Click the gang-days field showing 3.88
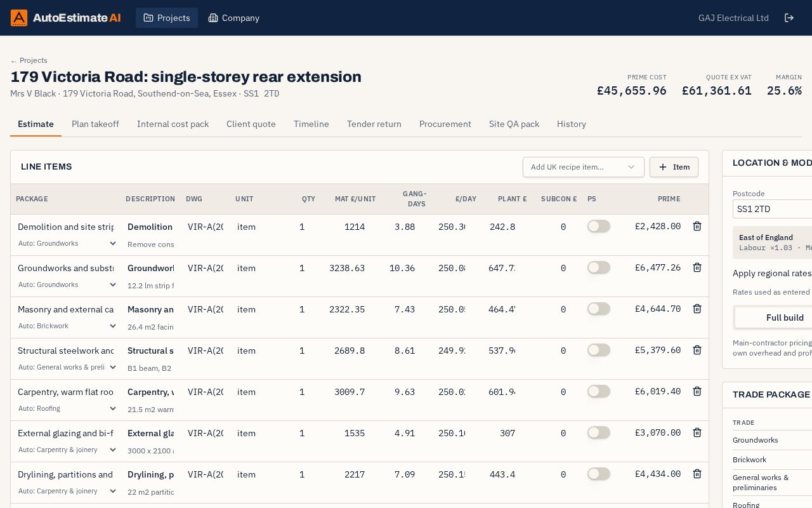 (x=403, y=227)
